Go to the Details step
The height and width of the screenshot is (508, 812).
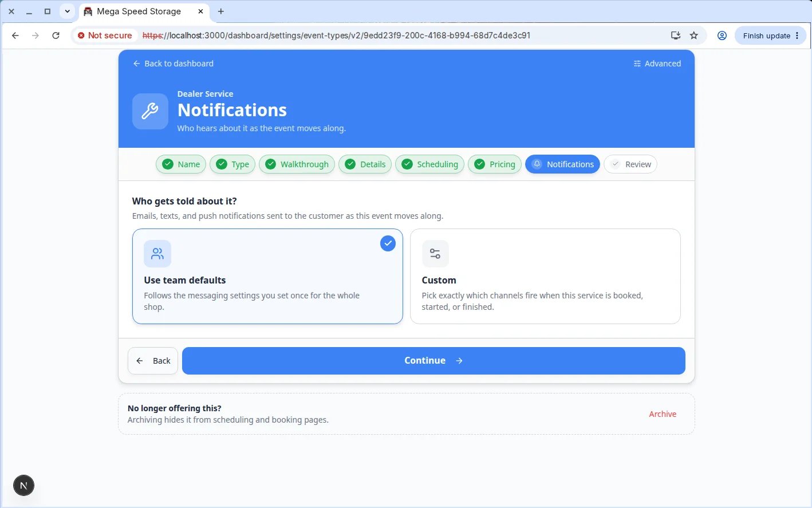click(x=365, y=164)
